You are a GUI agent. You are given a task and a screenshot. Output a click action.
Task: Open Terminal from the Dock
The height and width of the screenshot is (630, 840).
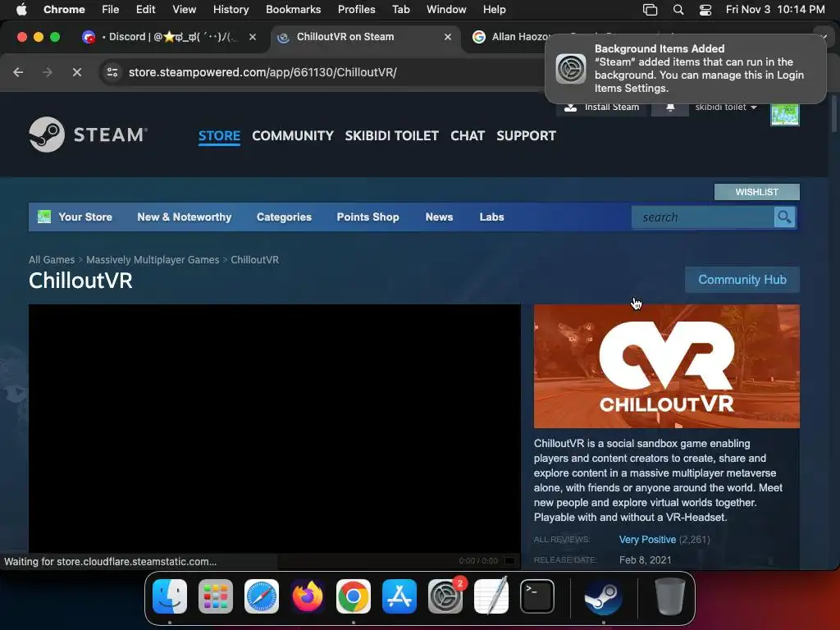click(536, 596)
